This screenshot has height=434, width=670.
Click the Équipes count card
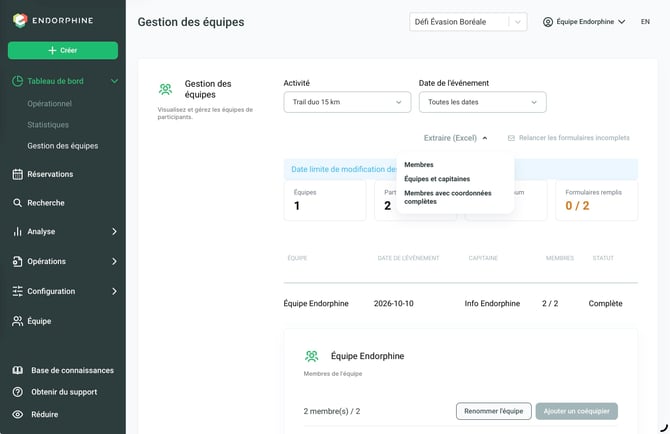pos(325,200)
